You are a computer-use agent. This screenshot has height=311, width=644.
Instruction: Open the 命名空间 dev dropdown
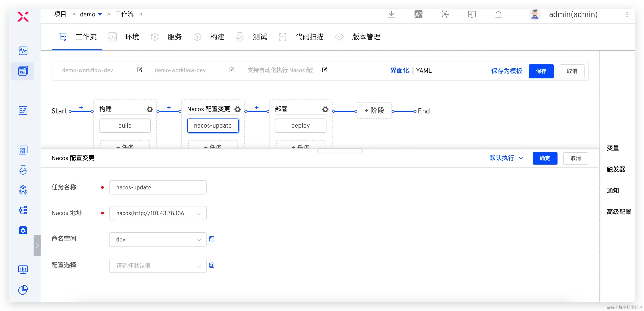click(158, 239)
